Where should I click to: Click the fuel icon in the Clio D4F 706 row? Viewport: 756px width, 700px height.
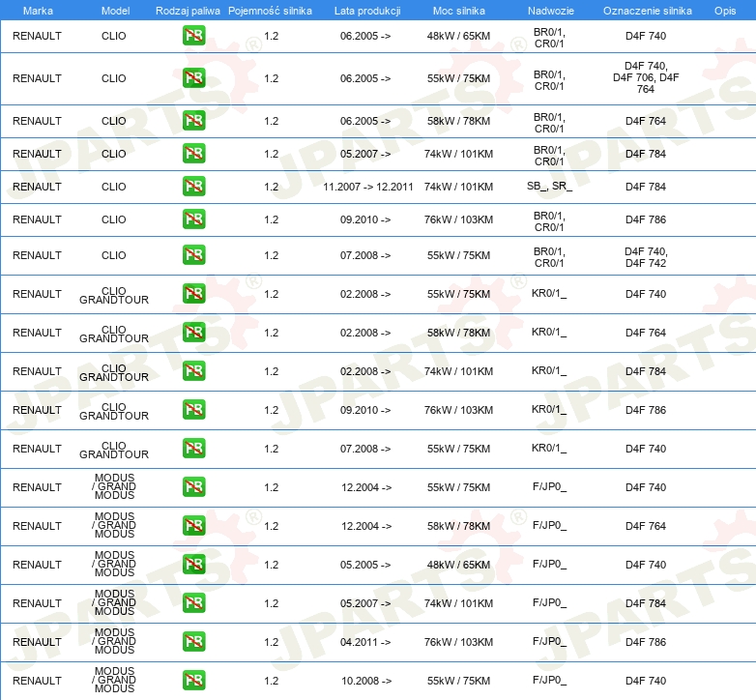tap(193, 78)
